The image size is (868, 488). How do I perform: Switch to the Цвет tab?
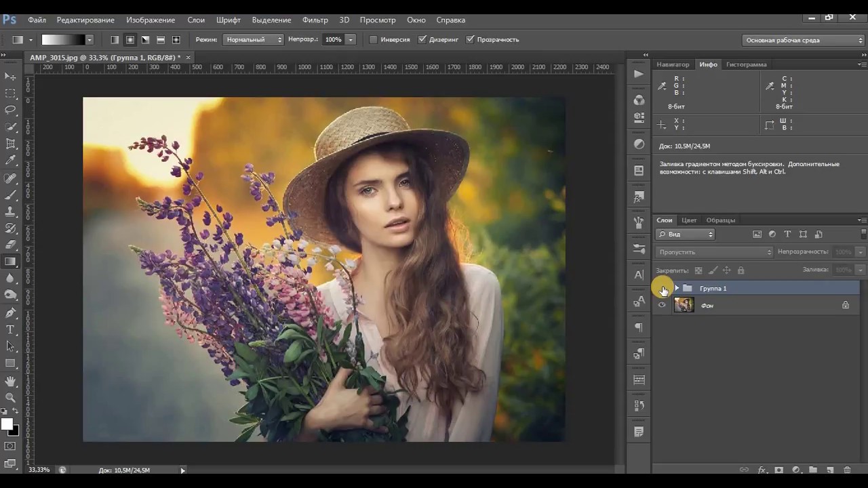coord(689,220)
